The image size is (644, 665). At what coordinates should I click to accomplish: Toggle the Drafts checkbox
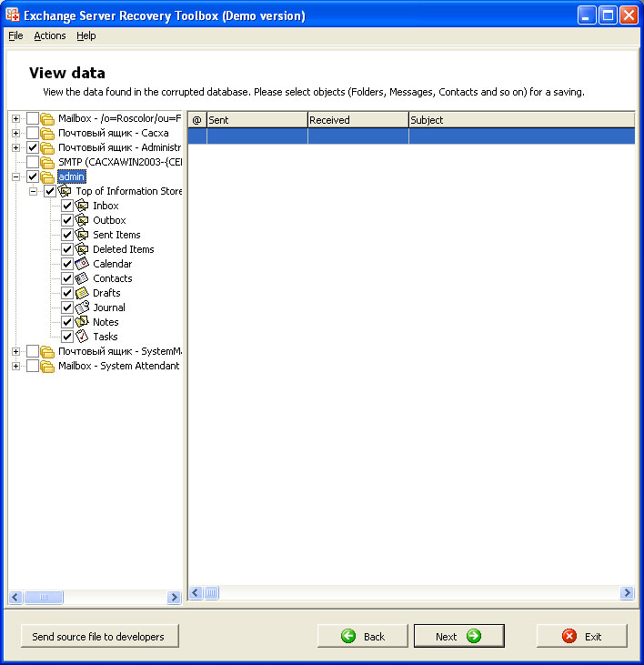(67, 293)
